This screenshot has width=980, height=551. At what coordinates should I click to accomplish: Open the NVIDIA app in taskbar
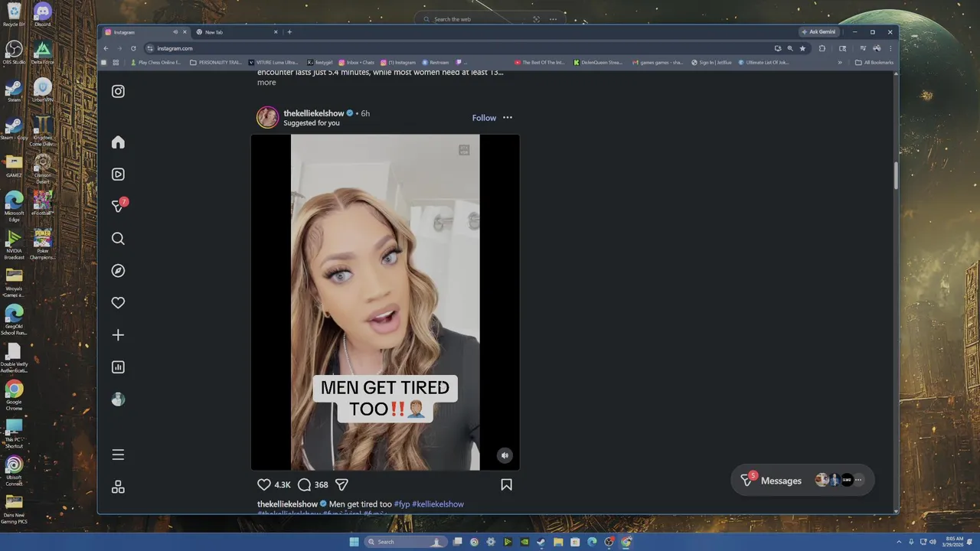[524, 542]
